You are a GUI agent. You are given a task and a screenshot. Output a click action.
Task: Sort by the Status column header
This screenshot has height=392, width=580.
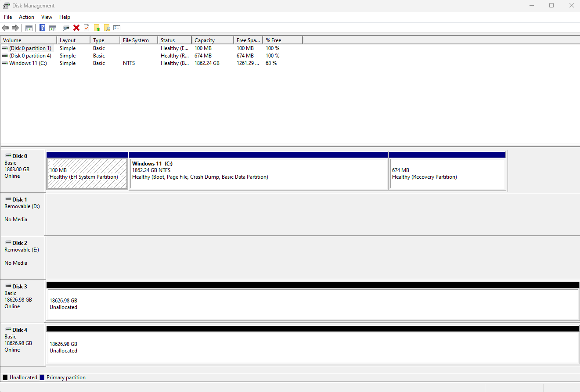click(175, 40)
